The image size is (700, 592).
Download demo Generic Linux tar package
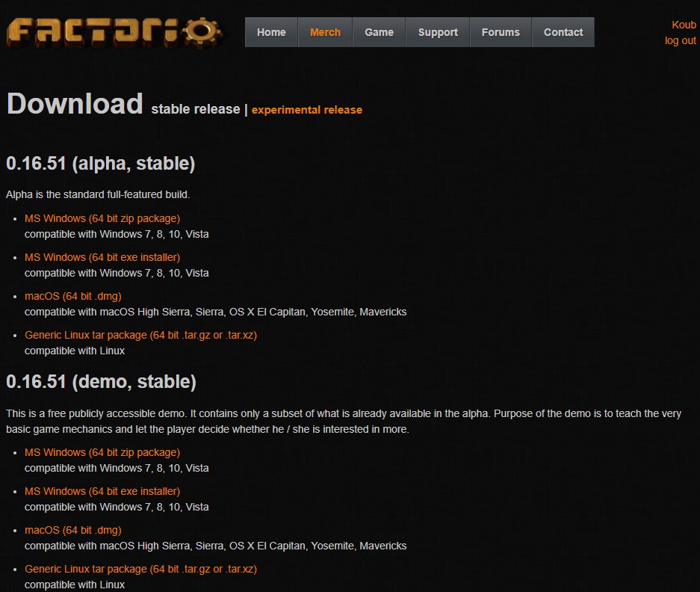pyautogui.click(x=140, y=570)
